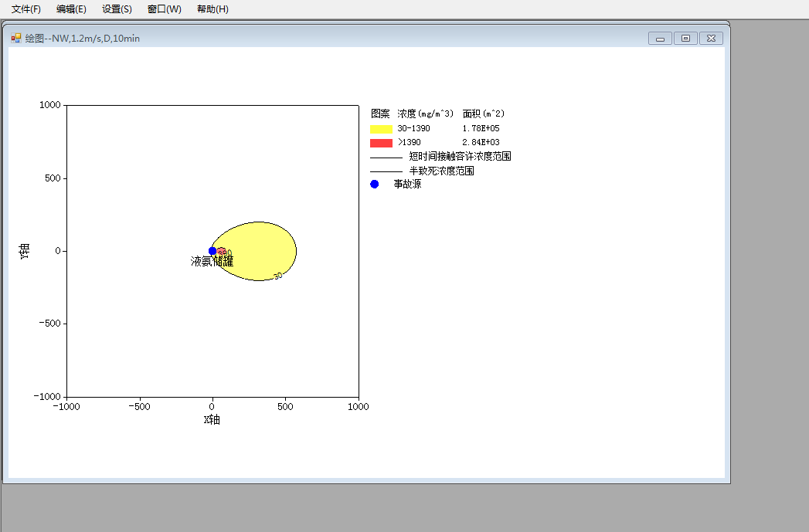This screenshot has height=532, width=809.
Task: Click the 500 tick label on X axis
Action: pyautogui.click(x=285, y=407)
